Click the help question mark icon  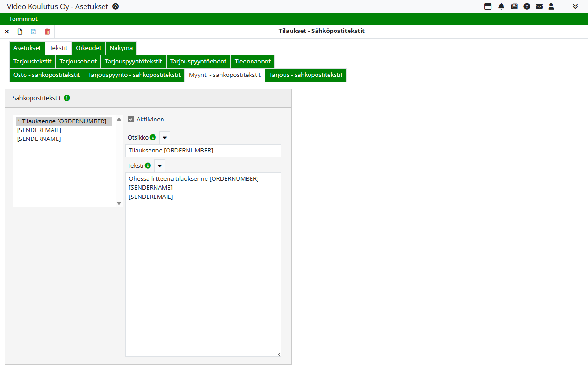coord(527,6)
